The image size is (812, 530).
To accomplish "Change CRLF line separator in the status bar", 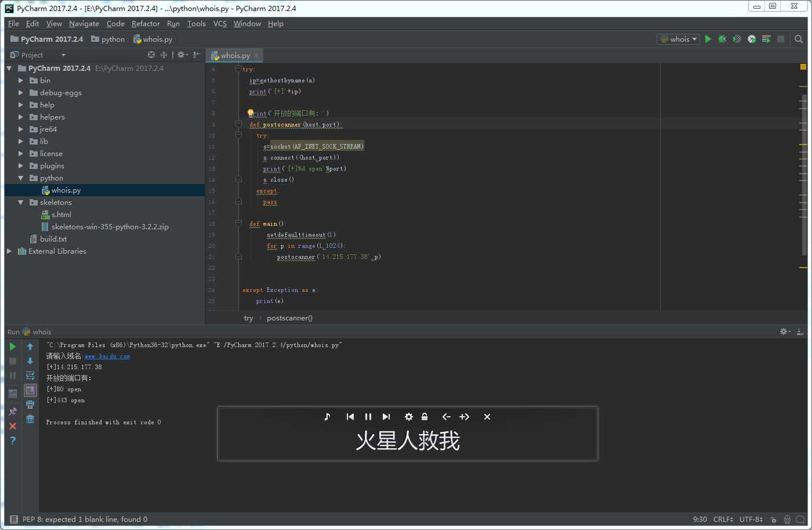I will coord(723,520).
